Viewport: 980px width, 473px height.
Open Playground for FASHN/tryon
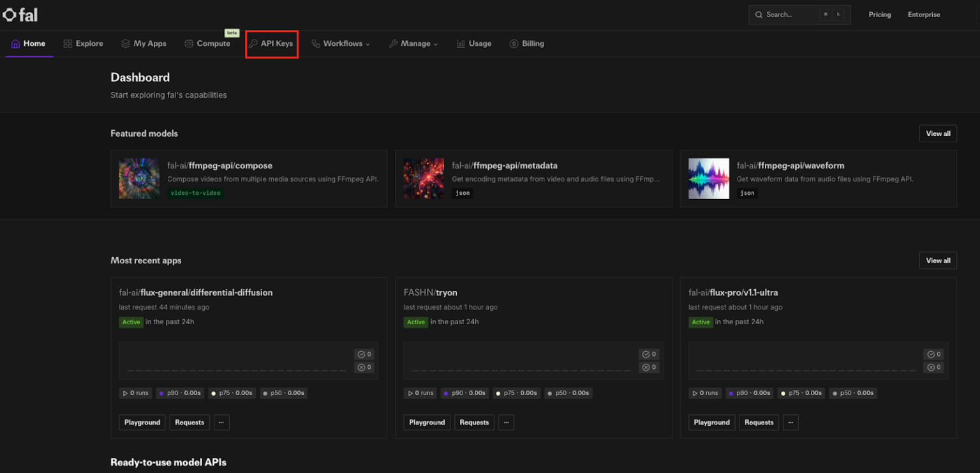427,423
